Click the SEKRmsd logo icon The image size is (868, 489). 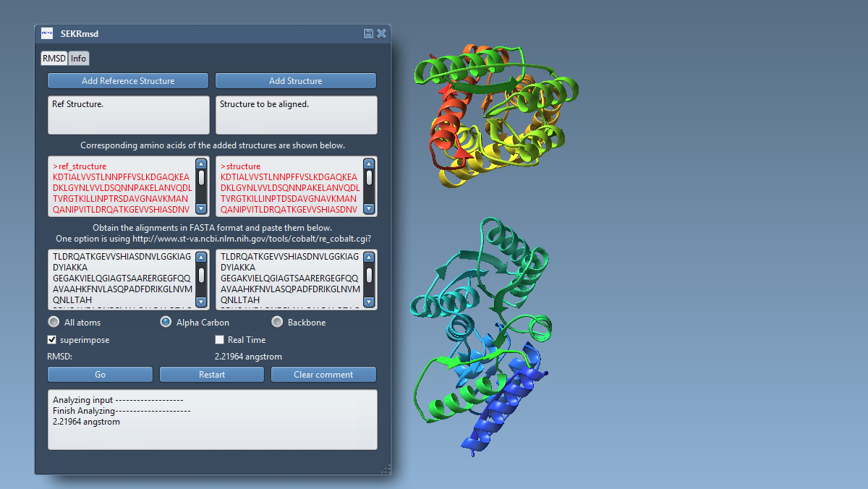(47, 33)
